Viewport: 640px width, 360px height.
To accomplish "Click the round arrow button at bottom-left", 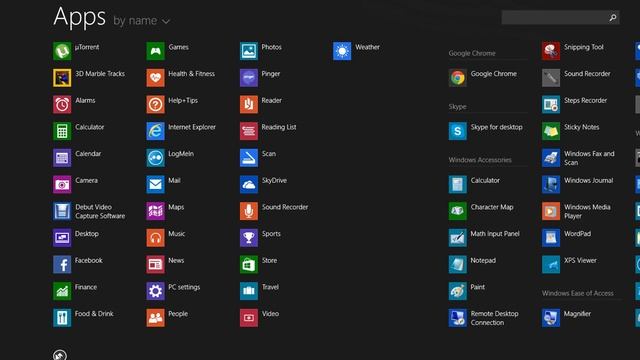I will 60,355.
